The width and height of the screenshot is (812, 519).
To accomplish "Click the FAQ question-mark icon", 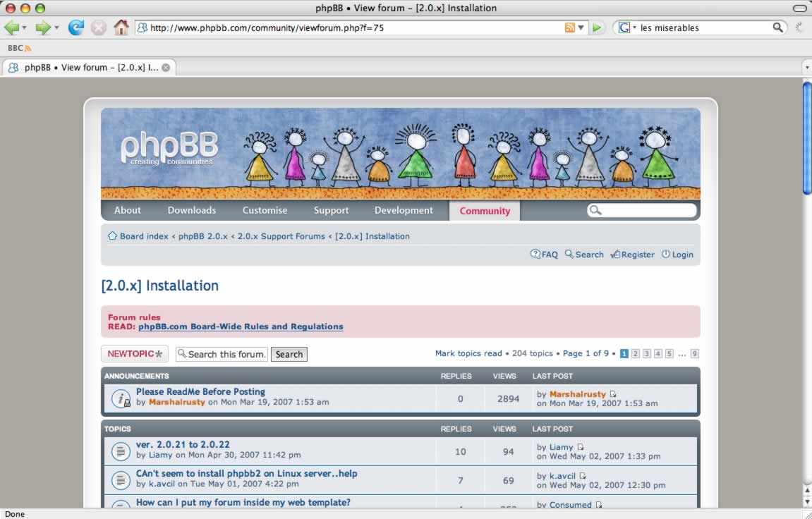I will pos(535,254).
